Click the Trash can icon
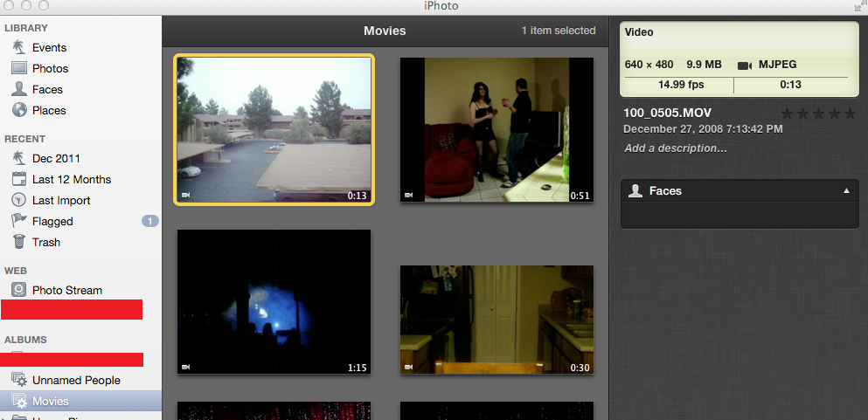 pos(19,242)
